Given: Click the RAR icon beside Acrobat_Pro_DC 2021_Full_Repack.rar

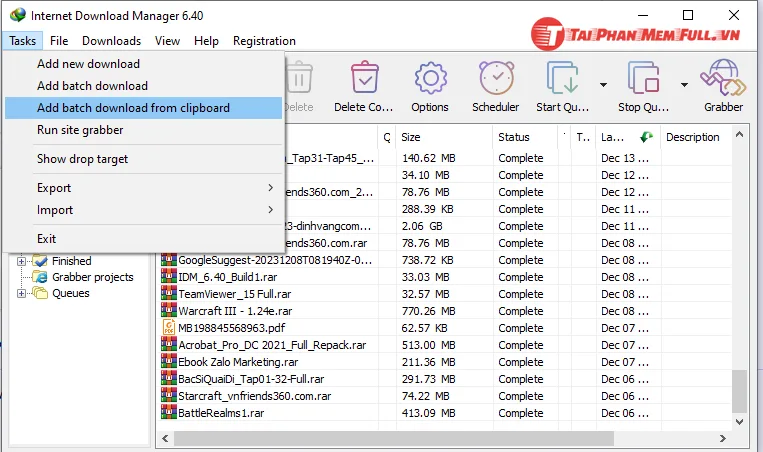Looking at the screenshot, I should pos(168,344).
